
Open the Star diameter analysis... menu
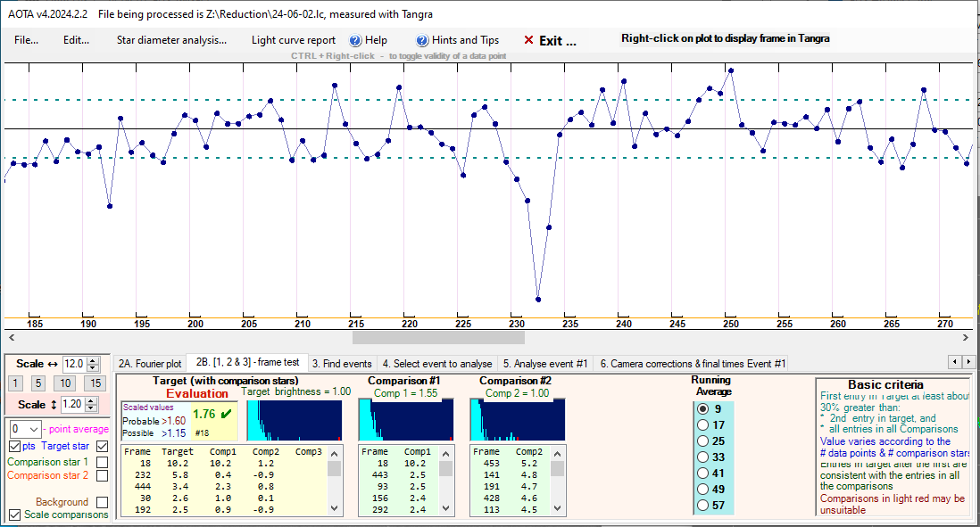pyautogui.click(x=172, y=40)
